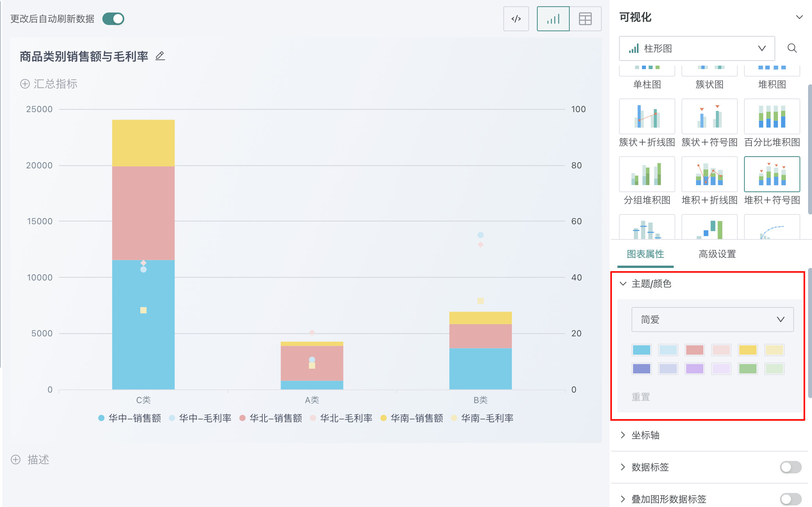Viewport: 812px width, 507px height.
Task: Enable the 叠加图形数据标签 toggle
Action: click(x=790, y=499)
